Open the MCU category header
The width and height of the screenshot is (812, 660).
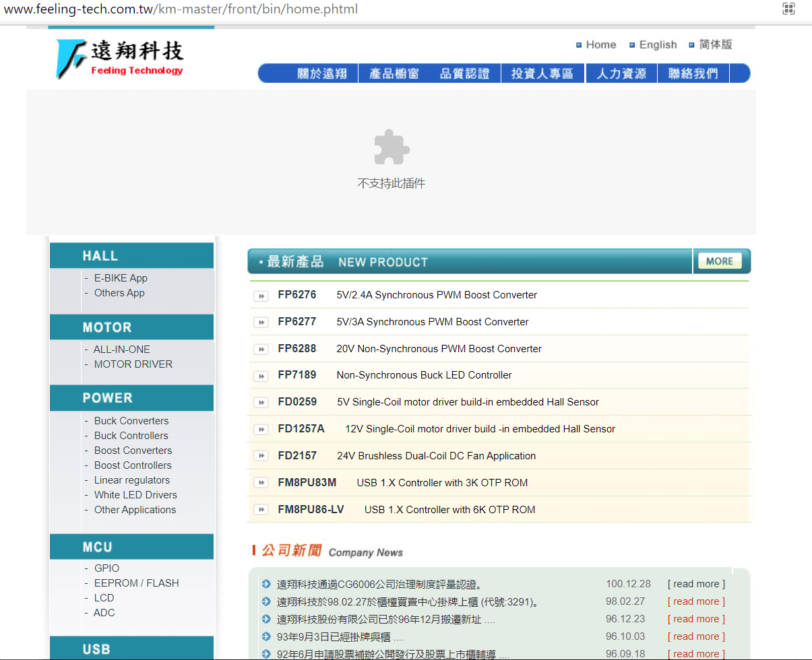point(131,547)
